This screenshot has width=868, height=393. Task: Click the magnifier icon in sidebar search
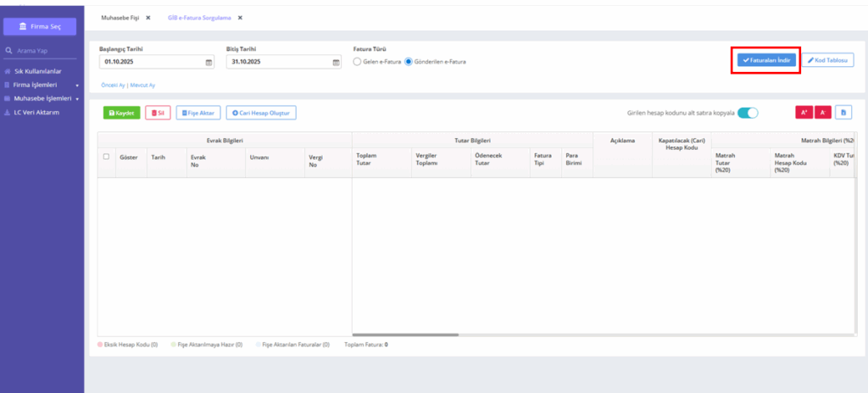click(x=8, y=50)
